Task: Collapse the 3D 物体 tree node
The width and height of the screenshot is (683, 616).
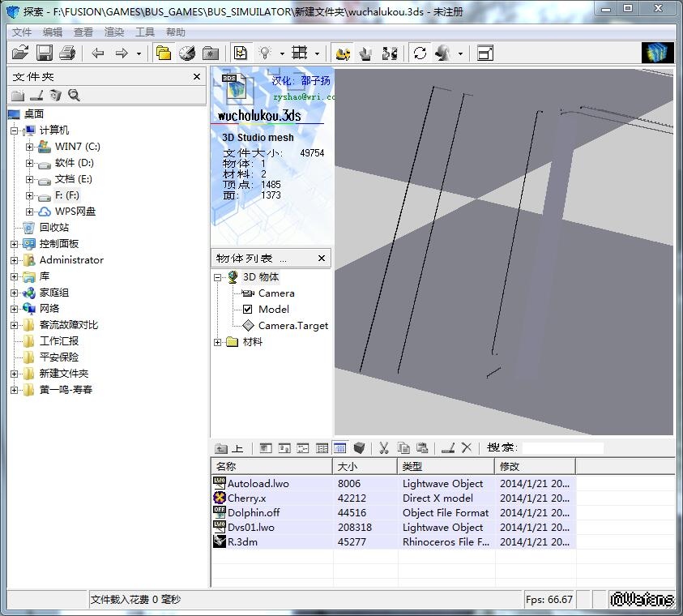Action: point(217,277)
